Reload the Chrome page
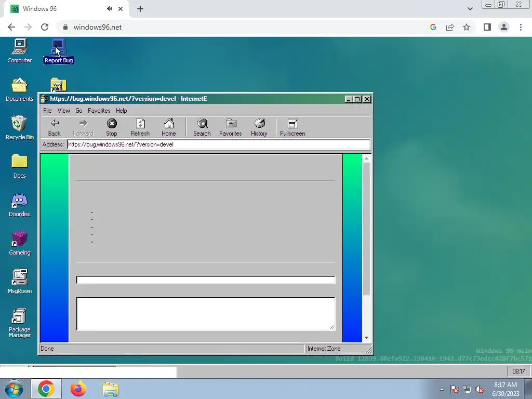Image resolution: width=532 pixels, height=399 pixels. (45, 27)
